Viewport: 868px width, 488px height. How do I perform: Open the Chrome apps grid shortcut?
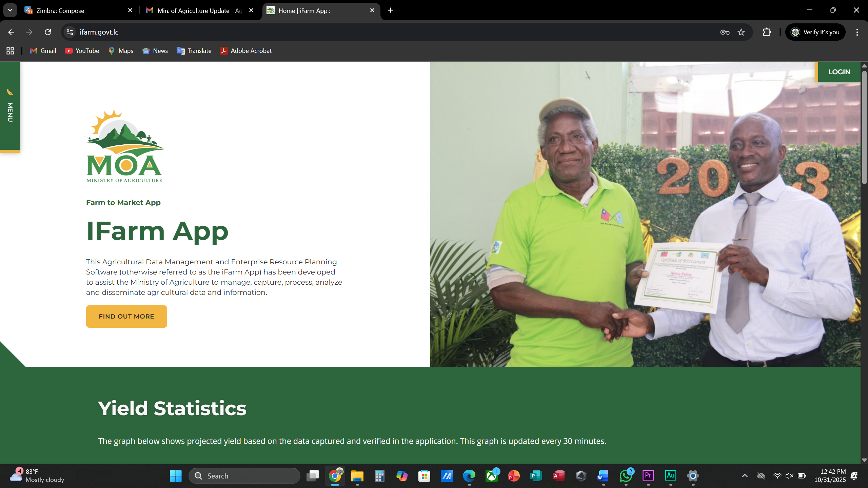10,51
